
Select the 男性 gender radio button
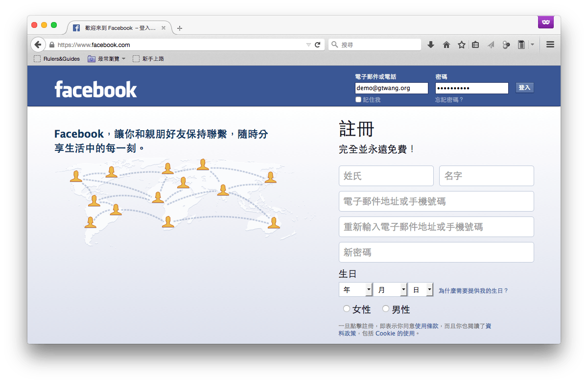coord(386,309)
